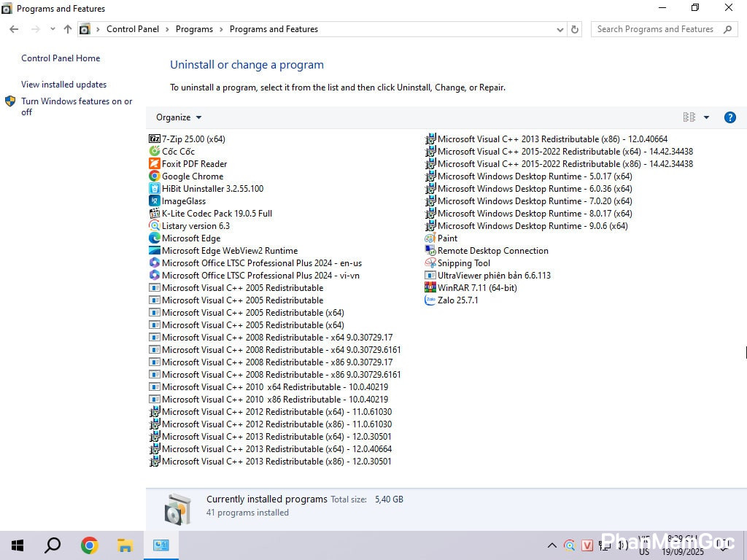Open the Control Panel Home link
The height and width of the screenshot is (560, 747).
(x=61, y=58)
